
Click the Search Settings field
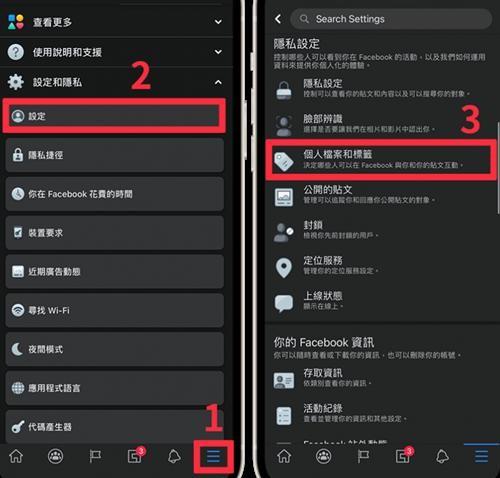pos(391,19)
